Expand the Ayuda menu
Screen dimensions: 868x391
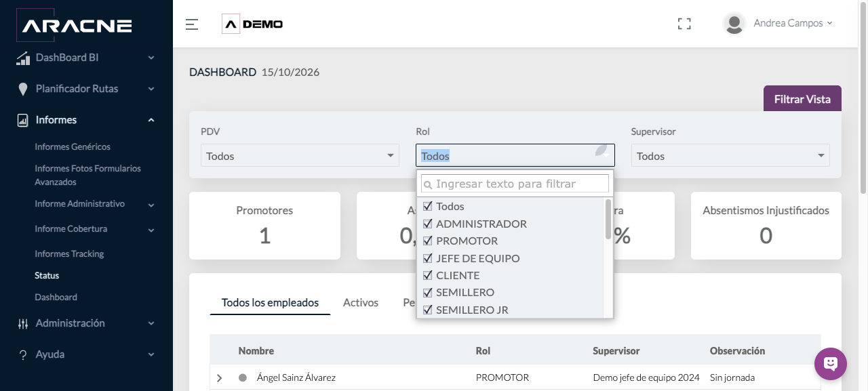(x=151, y=355)
